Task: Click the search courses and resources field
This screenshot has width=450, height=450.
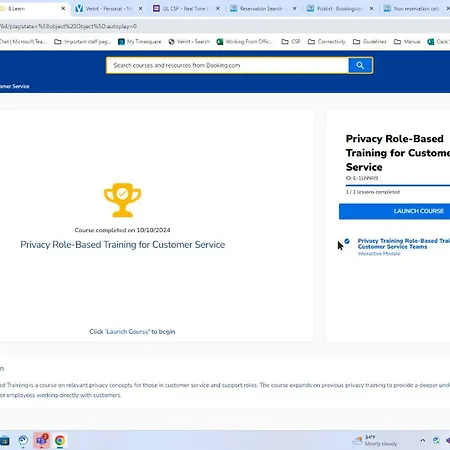Action: (x=227, y=65)
